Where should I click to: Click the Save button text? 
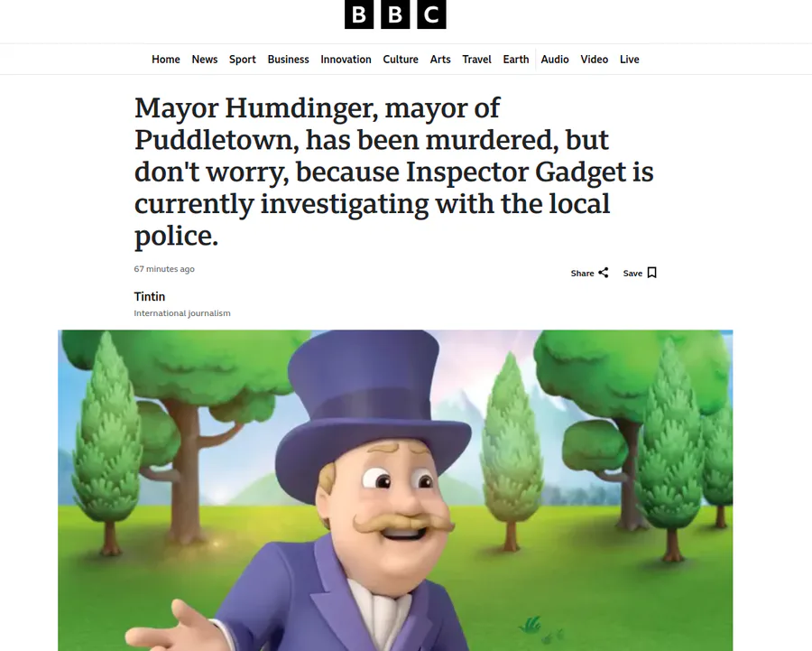632,274
